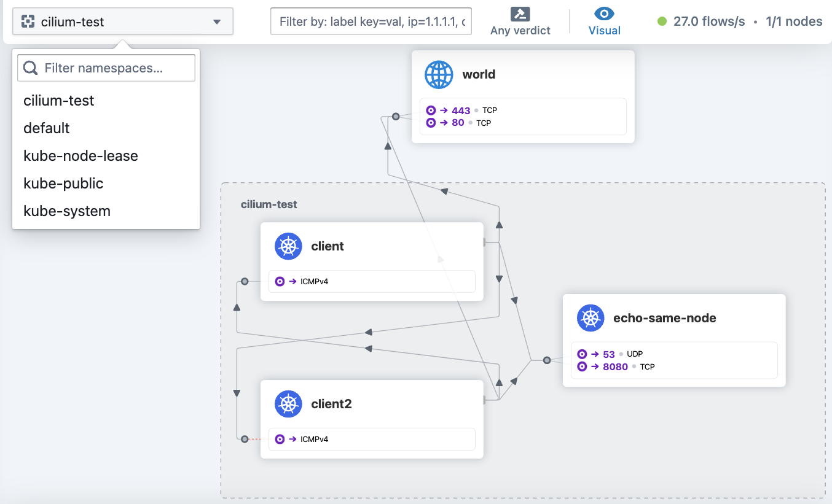
Task: Click the Kubernetes icon on client card
Action: click(x=288, y=247)
